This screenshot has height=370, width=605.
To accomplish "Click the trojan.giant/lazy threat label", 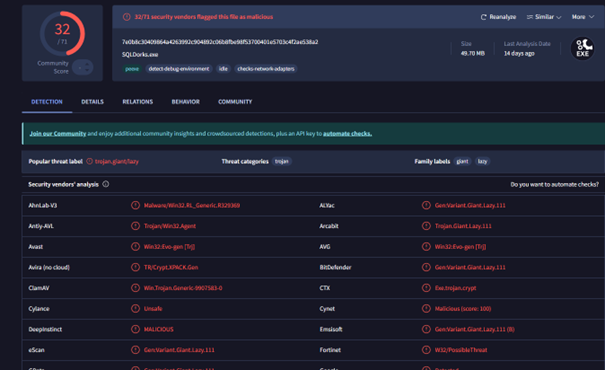I will click(x=117, y=161).
